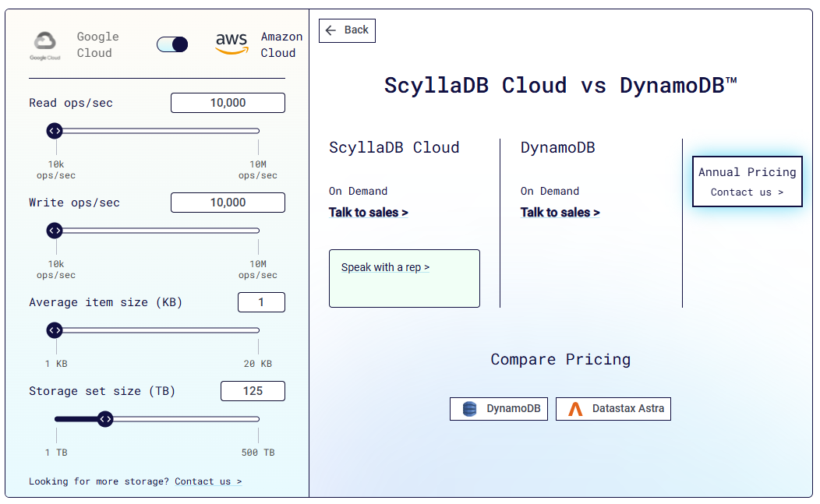
Task: Click the Storage set size slider handle
Action: [105, 419]
